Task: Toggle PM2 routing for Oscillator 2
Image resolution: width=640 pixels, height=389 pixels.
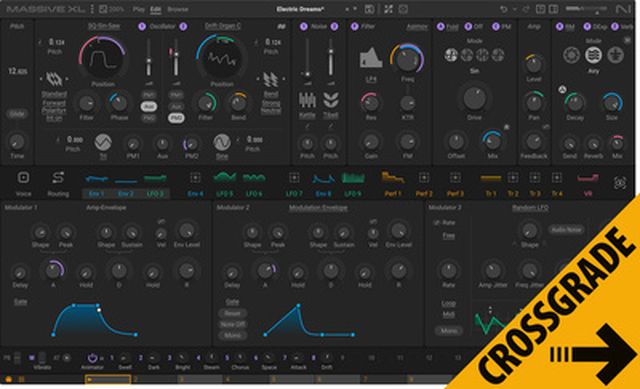Action: coord(176,118)
